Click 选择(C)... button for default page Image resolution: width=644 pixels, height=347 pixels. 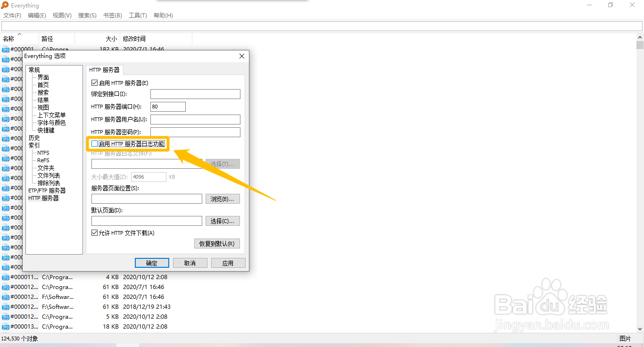223,221
